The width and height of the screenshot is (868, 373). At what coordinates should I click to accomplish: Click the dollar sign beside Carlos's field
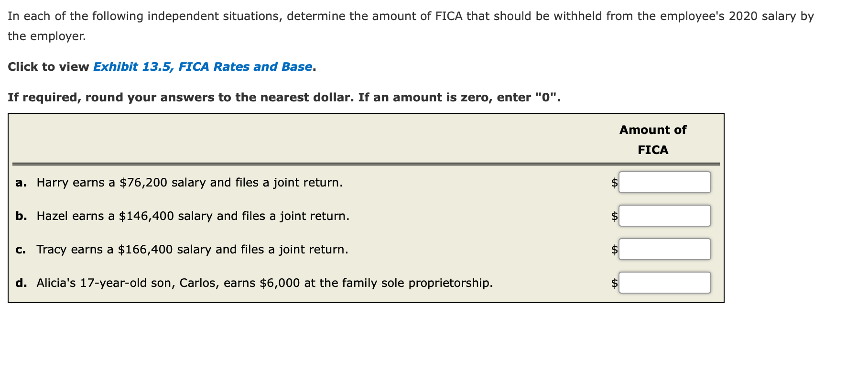(x=615, y=283)
